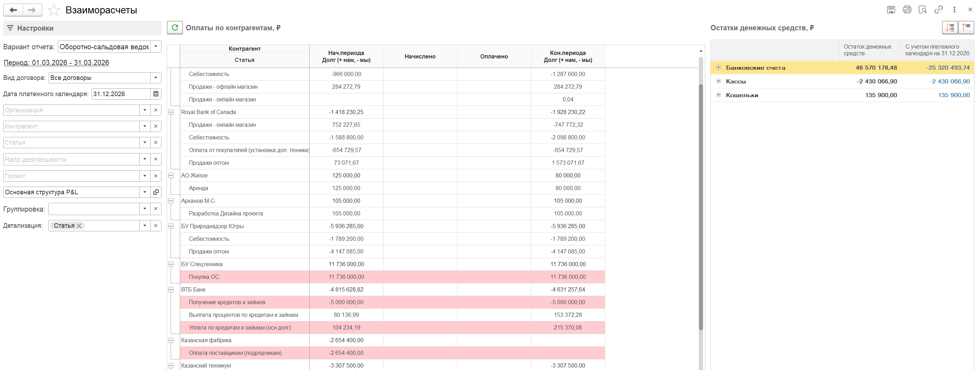This screenshot has width=980, height=370.
Task: Clear the Детализация field
Action: (x=156, y=225)
